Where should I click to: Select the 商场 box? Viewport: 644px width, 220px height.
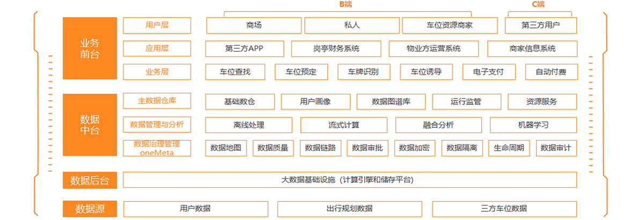click(x=254, y=25)
